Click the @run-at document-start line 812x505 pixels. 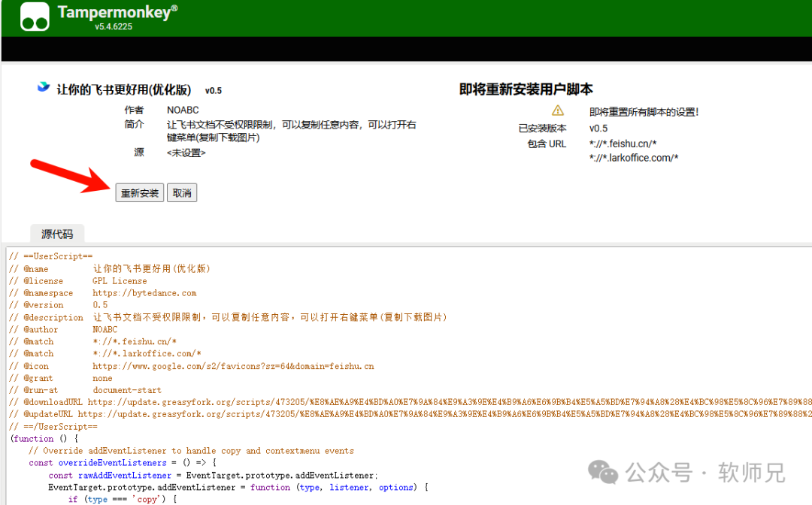click(85, 390)
